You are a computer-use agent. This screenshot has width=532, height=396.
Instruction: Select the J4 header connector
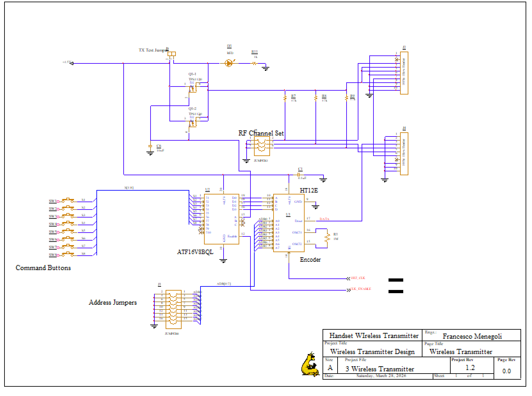point(404,154)
